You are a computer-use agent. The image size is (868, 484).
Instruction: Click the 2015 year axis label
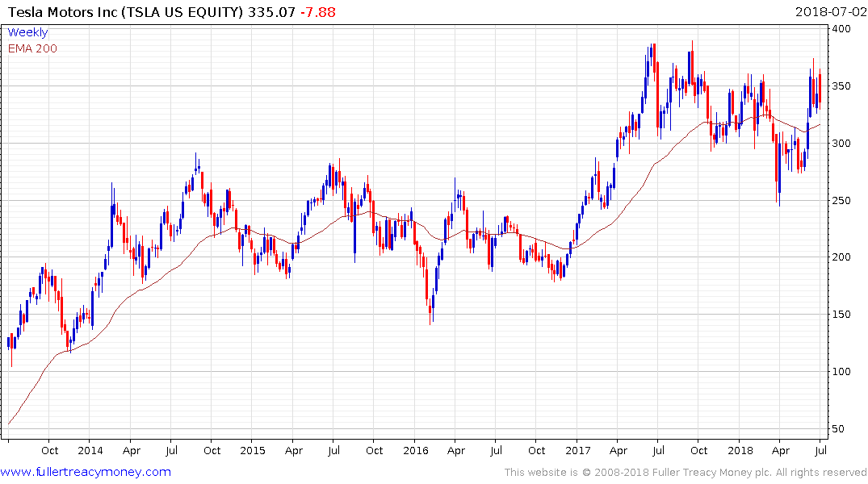[x=253, y=450]
